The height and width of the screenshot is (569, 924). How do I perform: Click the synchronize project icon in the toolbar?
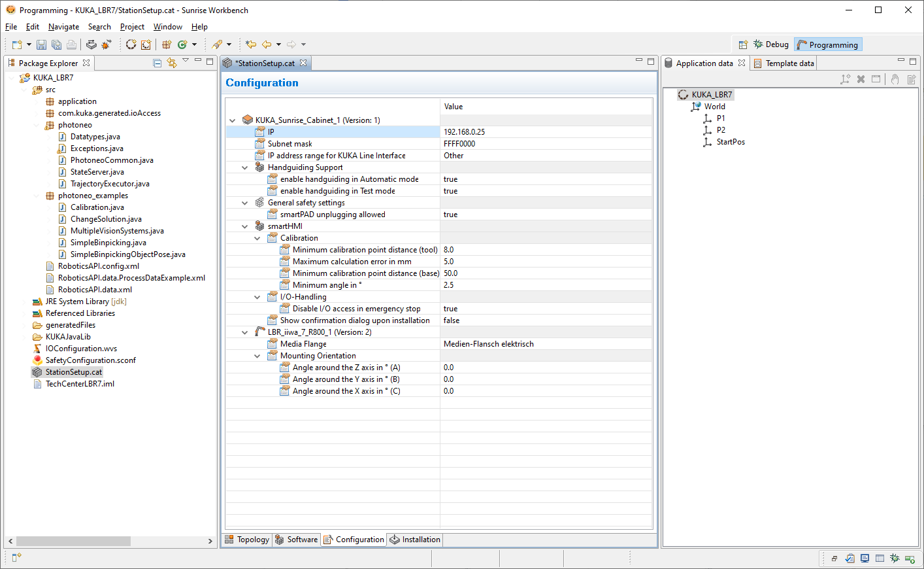[x=91, y=44]
